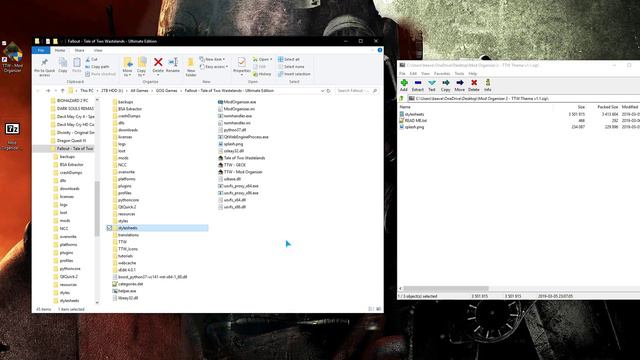Screen dimensions: 640x360
Task: Click All Games in the breadcrumb path
Action: pyautogui.click(x=139, y=91)
